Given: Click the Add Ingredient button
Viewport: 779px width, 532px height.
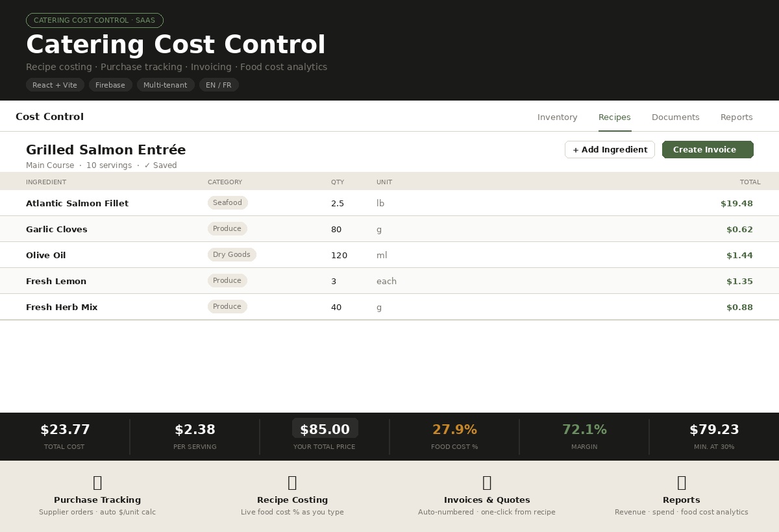Looking at the screenshot, I should (610, 150).
